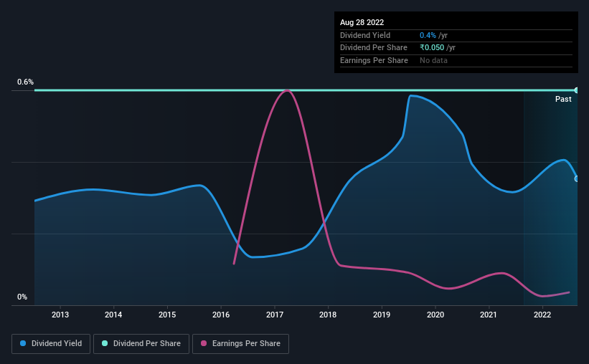Viewport: 589px width, 364px height.
Task: Click the 0.4% Dividend Yield value in tooltip
Action: click(428, 35)
